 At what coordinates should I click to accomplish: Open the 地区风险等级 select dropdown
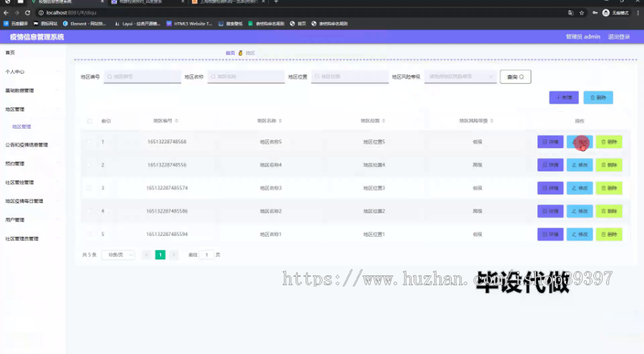pos(460,77)
